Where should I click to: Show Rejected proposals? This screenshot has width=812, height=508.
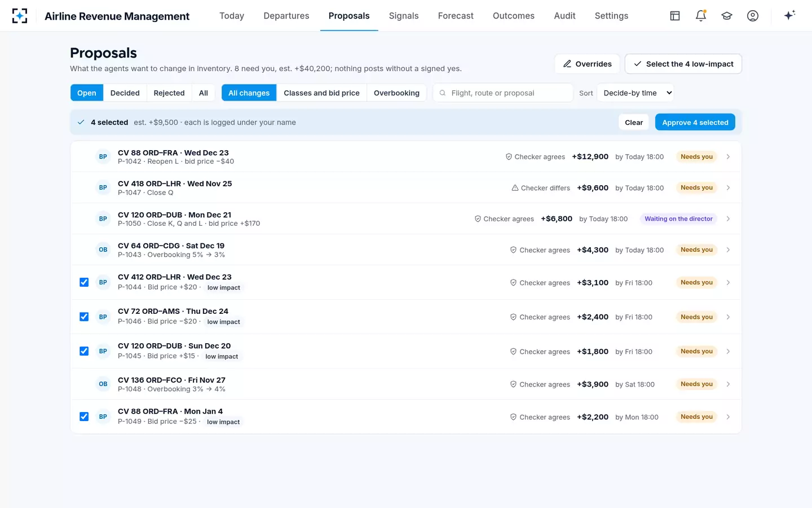pyautogui.click(x=169, y=93)
